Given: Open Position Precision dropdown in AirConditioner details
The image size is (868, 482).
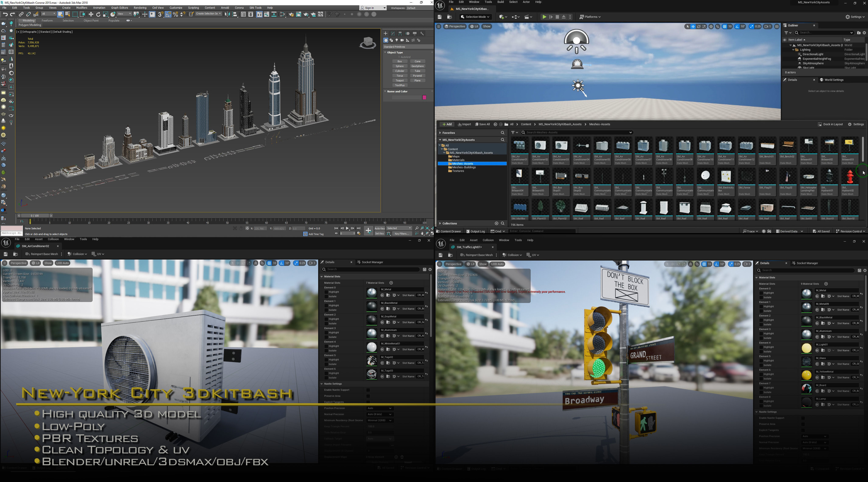Looking at the screenshot, I should pyautogui.click(x=380, y=408).
